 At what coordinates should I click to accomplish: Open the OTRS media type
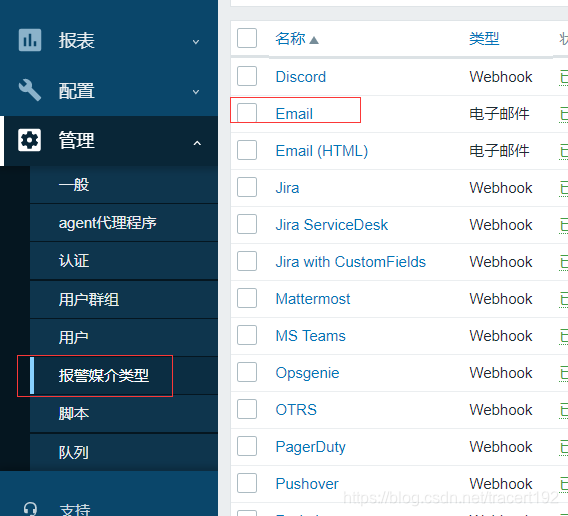(296, 410)
